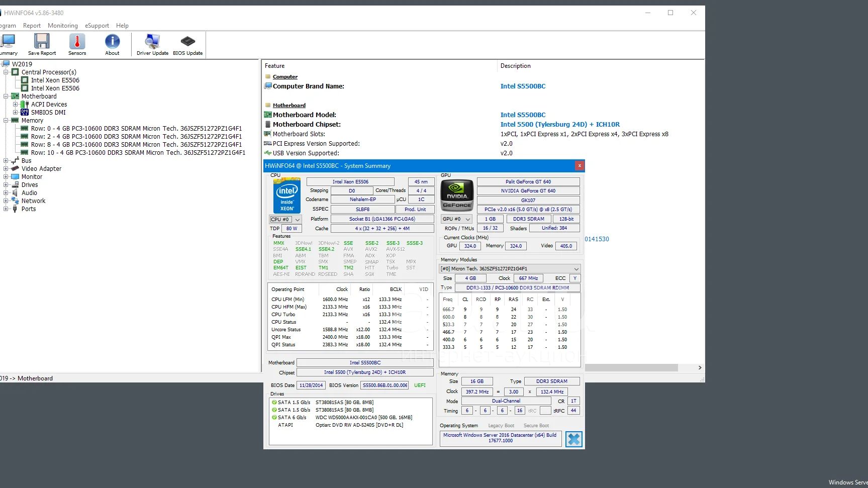868x488 pixels.
Task: Collapse the Motherboard tree node
Action: [x=6, y=96]
